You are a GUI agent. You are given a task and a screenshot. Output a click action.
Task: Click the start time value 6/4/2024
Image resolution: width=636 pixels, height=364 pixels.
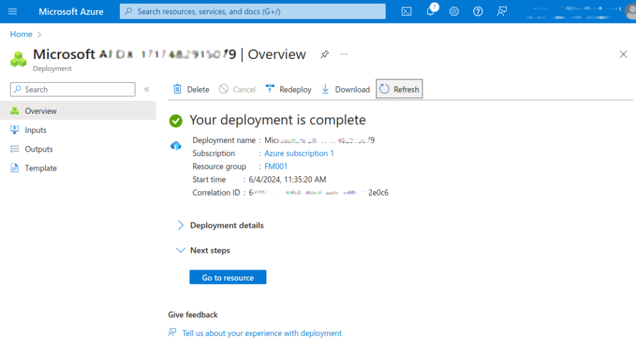[287, 180]
